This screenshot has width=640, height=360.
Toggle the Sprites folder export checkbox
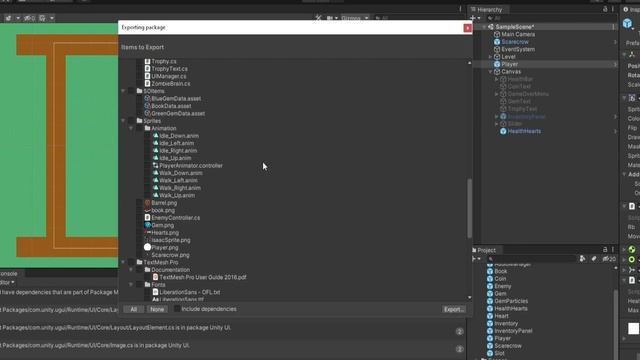[131, 121]
